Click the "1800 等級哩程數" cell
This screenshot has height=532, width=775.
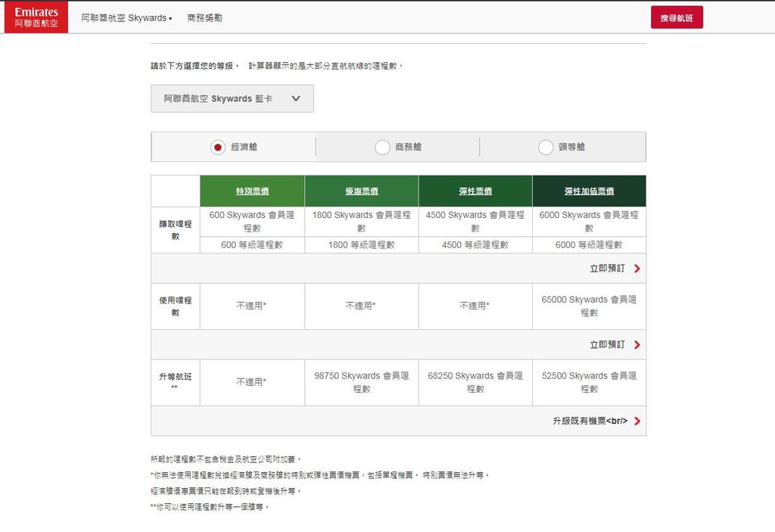362,244
